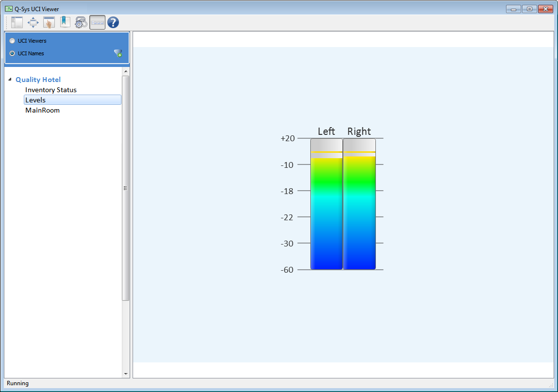Select the UCI Viewers radio button
This screenshot has width=558, height=392.
12,41
